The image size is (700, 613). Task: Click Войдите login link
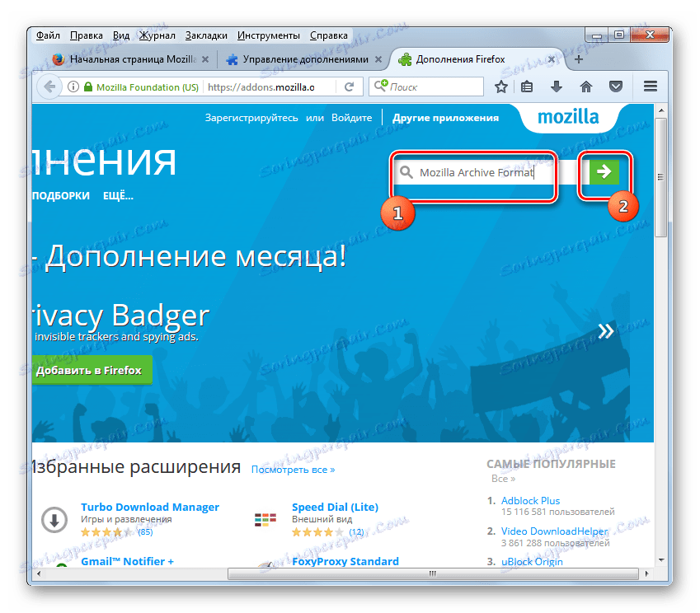[351, 118]
